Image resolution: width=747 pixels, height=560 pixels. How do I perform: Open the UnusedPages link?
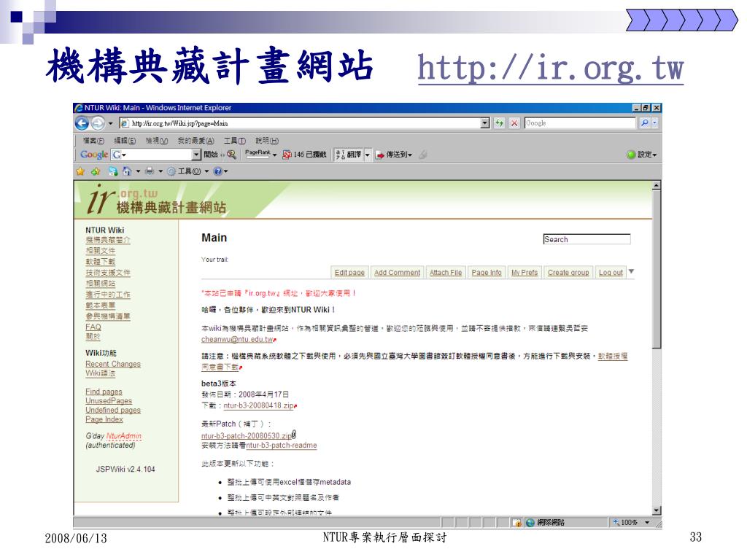109,401
